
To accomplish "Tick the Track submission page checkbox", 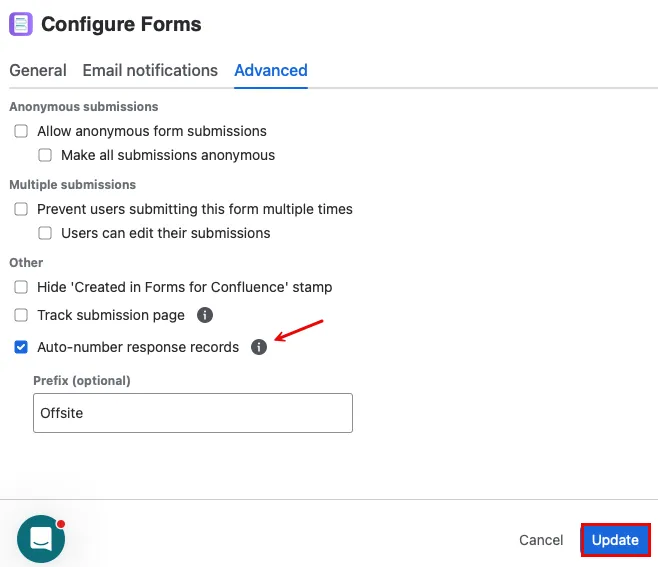I will point(21,315).
